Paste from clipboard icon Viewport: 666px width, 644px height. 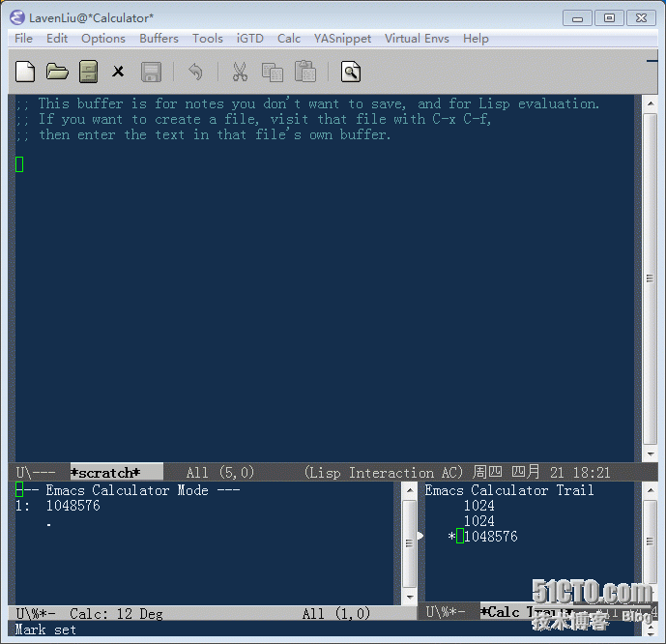(304, 71)
